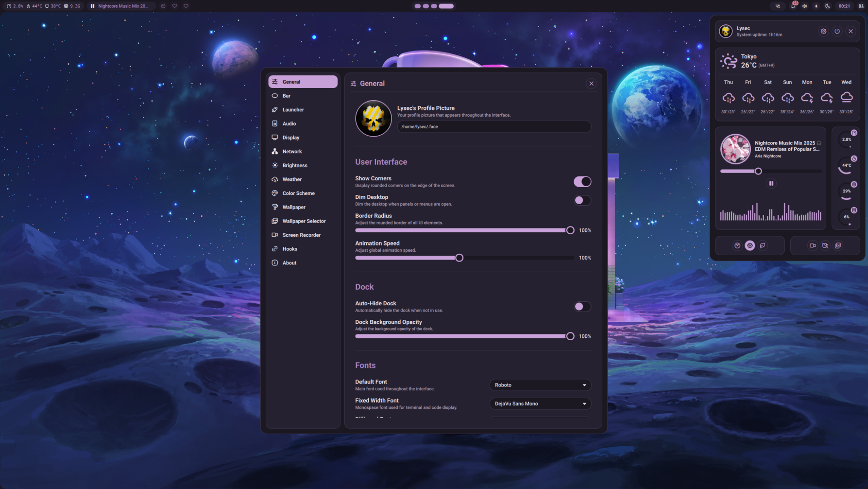
Task: Click the night mode moon icon in the top bar
Action: pos(828,6)
